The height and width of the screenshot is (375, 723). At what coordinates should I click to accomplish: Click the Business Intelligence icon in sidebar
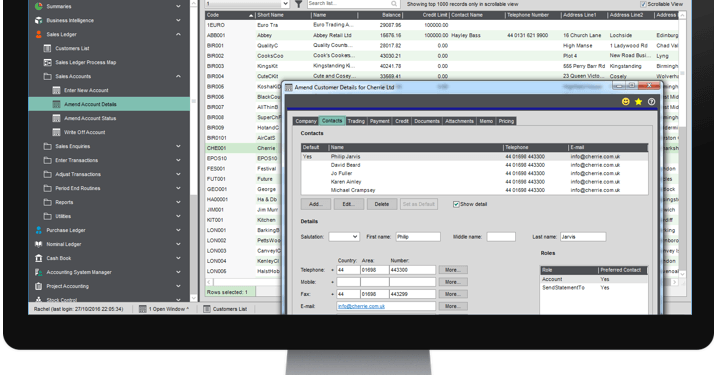39,20
